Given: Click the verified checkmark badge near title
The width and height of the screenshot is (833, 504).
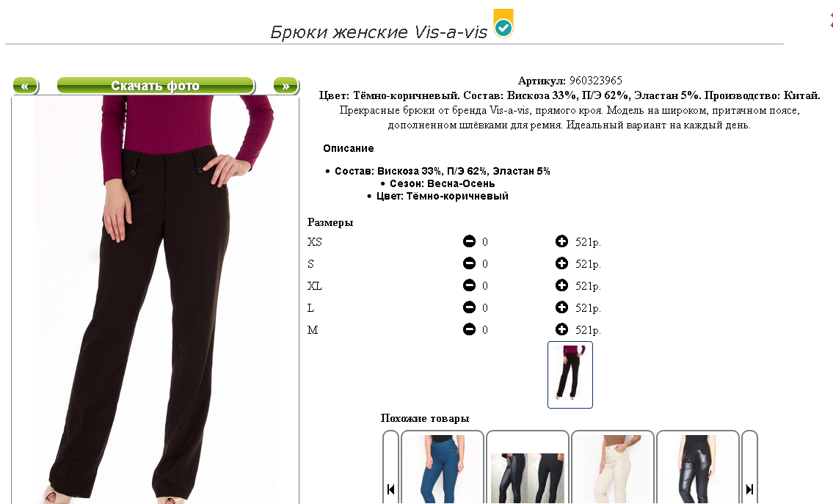Looking at the screenshot, I should click(503, 24).
